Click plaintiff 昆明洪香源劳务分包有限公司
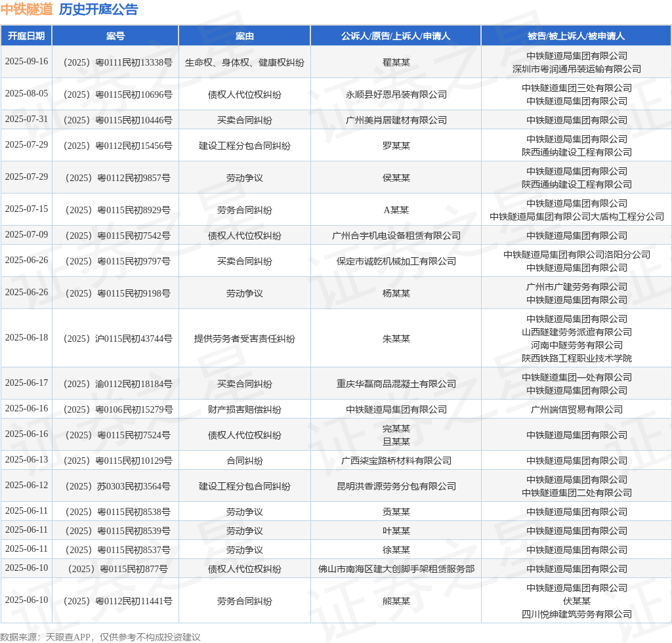This screenshot has height=643, width=672. pos(396,486)
